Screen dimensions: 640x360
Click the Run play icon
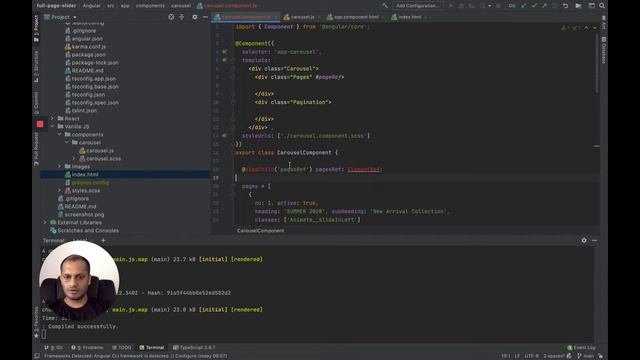click(x=451, y=6)
